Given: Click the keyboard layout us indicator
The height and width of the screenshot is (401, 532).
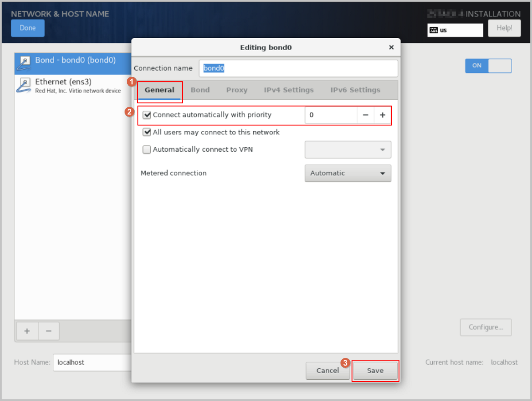Looking at the screenshot, I should click(455, 30).
